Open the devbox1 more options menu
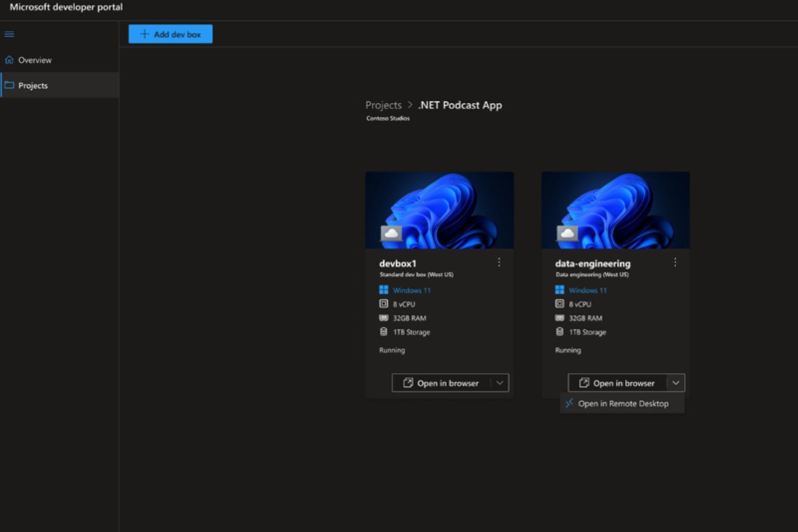 tap(499, 262)
